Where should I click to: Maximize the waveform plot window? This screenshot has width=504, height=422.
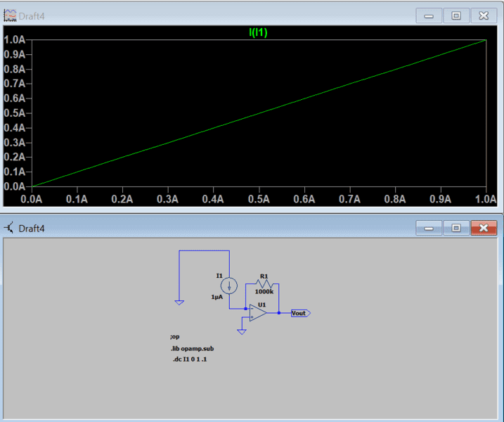point(456,15)
